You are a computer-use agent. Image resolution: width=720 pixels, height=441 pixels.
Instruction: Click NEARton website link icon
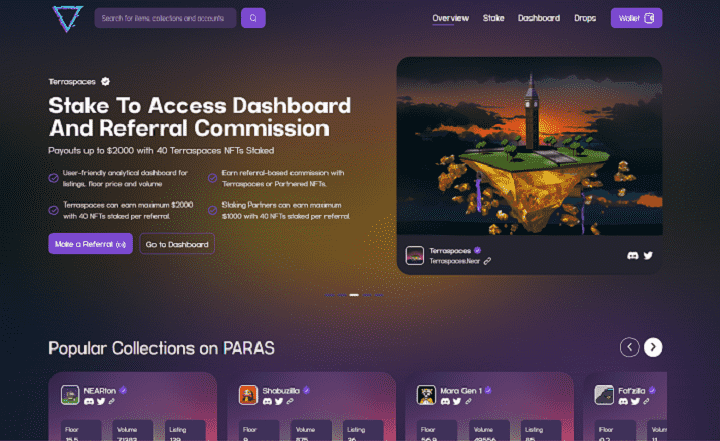[x=112, y=401]
